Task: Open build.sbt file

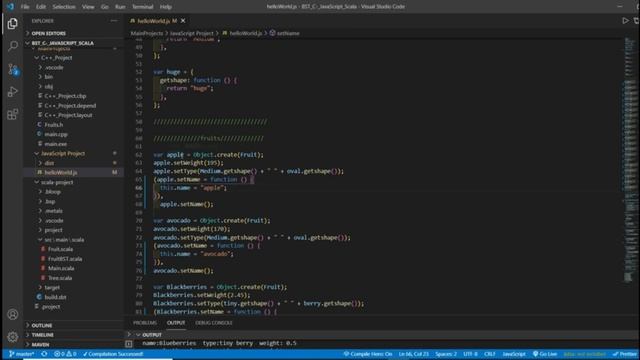Action: click(55, 297)
